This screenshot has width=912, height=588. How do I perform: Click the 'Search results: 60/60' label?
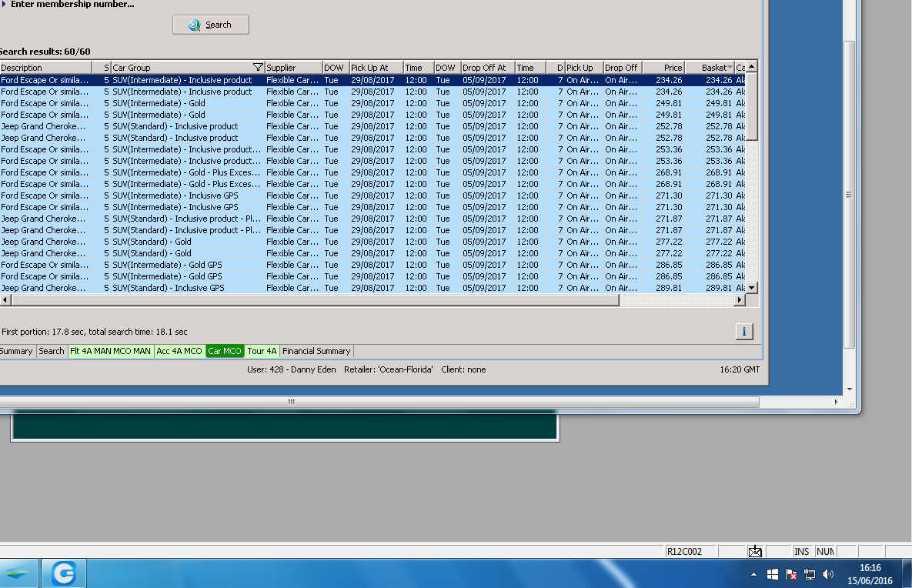click(x=45, y=52)
